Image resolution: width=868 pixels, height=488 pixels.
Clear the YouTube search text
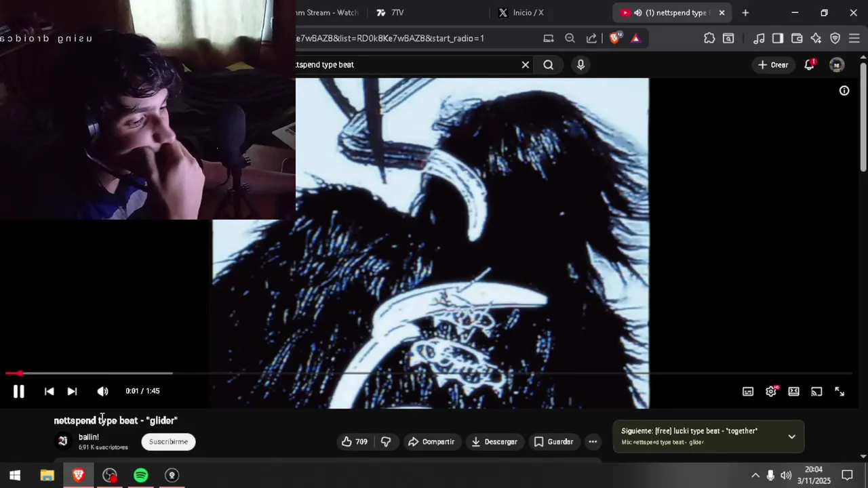click(525, 64)
